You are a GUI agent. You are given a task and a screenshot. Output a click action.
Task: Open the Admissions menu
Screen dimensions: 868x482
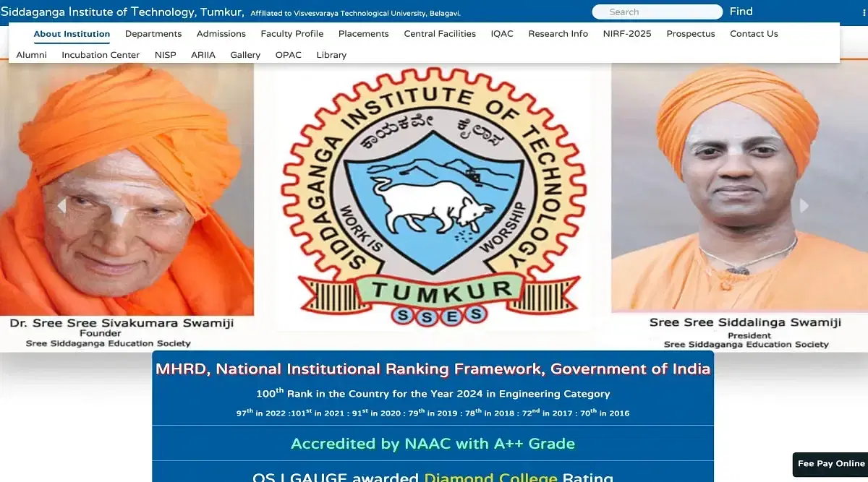coord(221,34)
